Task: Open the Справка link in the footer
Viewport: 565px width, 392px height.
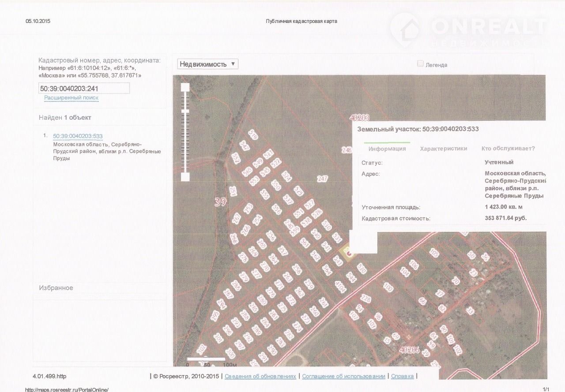Action: pyautogui.click(x=402, y=376)
